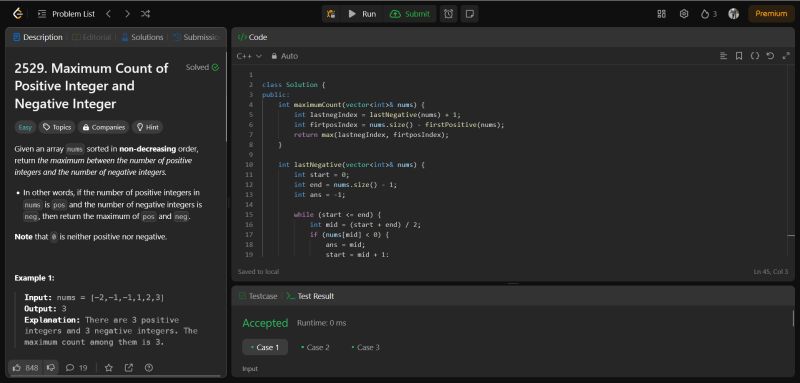This screenshot has height=383, width=800.
Task: Open the C++ language dropdown
Action: (249, 56)
